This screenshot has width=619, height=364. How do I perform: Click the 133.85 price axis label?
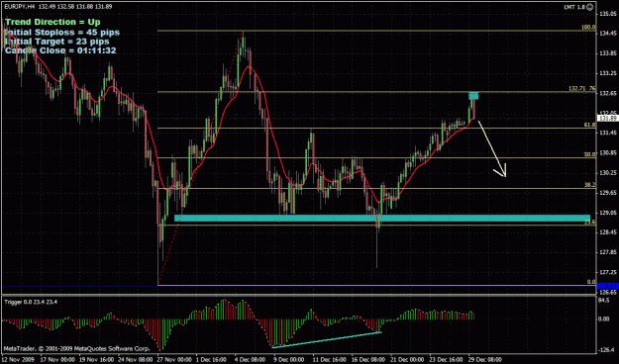(x=608, y=53)
